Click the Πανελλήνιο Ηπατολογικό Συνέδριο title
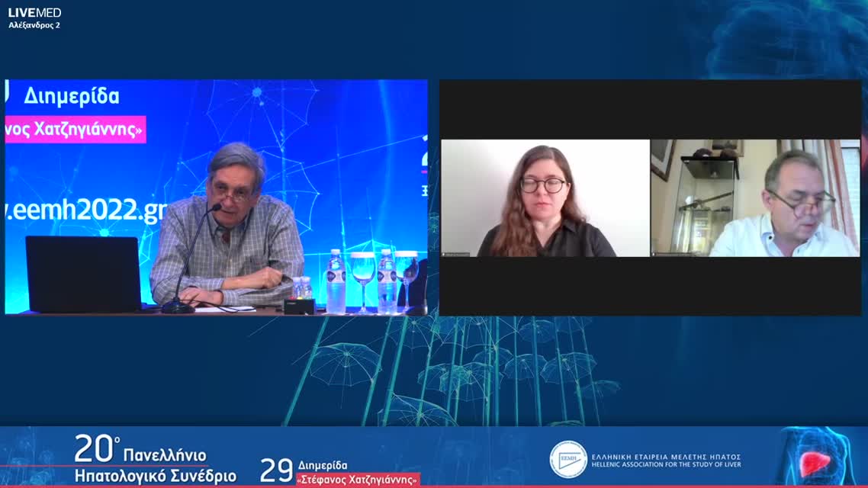 [156, 467]
